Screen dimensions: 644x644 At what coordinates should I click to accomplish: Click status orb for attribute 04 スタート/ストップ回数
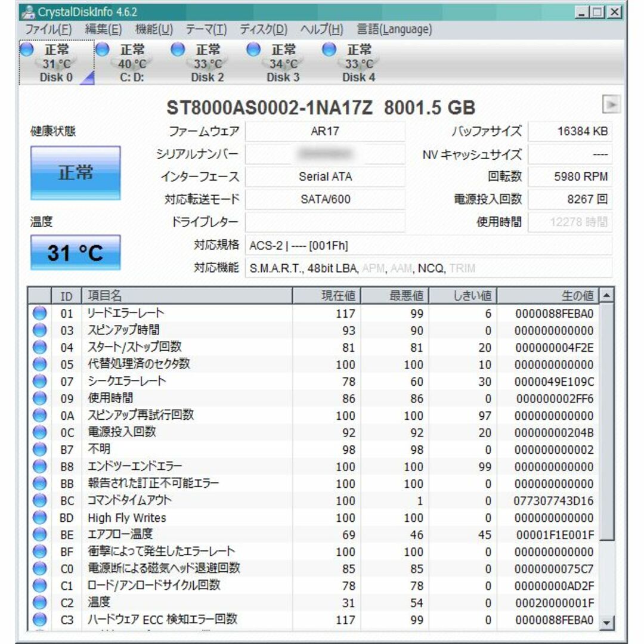pyautogui.click(x=40, y=348)
